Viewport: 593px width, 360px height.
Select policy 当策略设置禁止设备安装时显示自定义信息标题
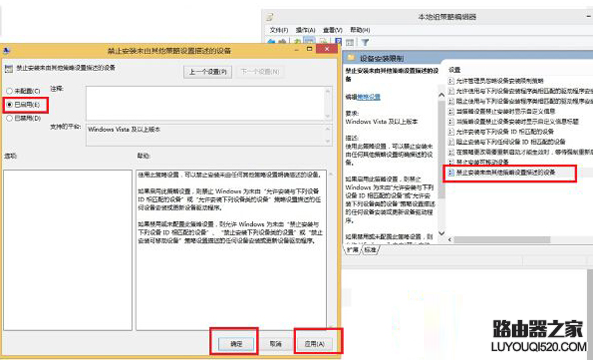pos(514,122)
